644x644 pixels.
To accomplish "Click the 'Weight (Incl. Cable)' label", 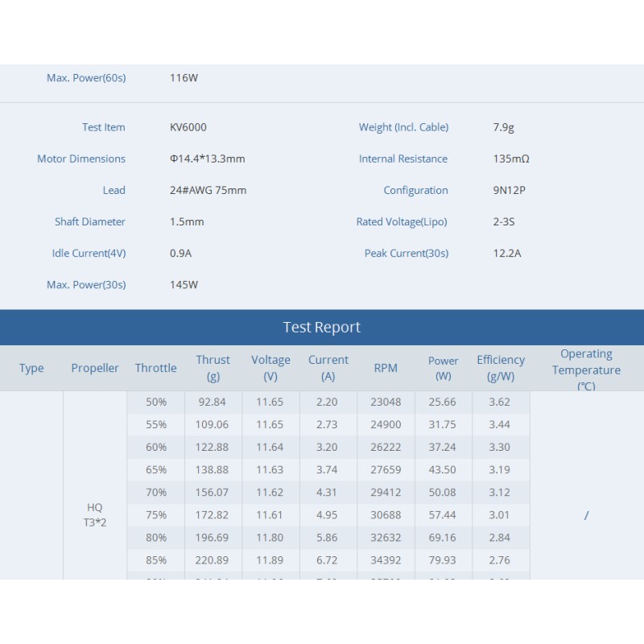I will [x=404, y=127].
